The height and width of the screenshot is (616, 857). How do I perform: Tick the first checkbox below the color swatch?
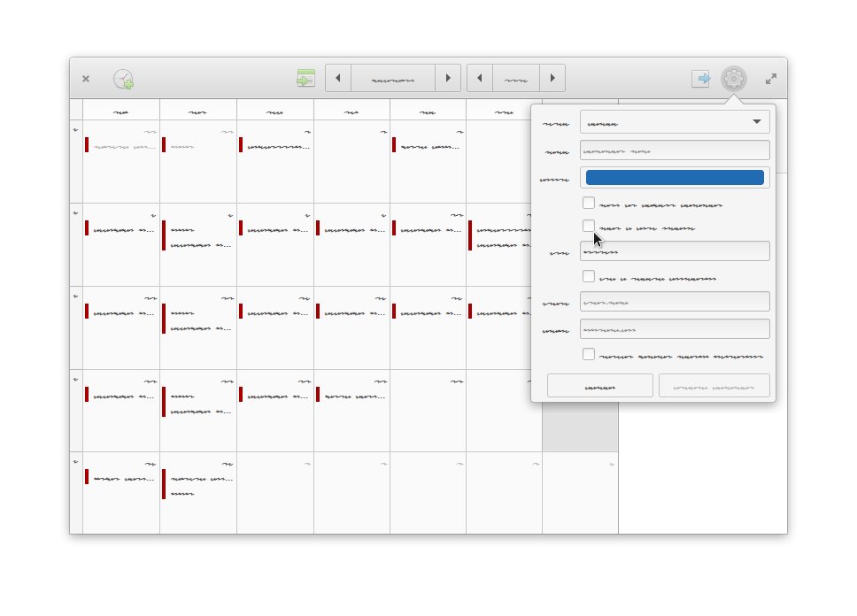[x=589, y=203]
